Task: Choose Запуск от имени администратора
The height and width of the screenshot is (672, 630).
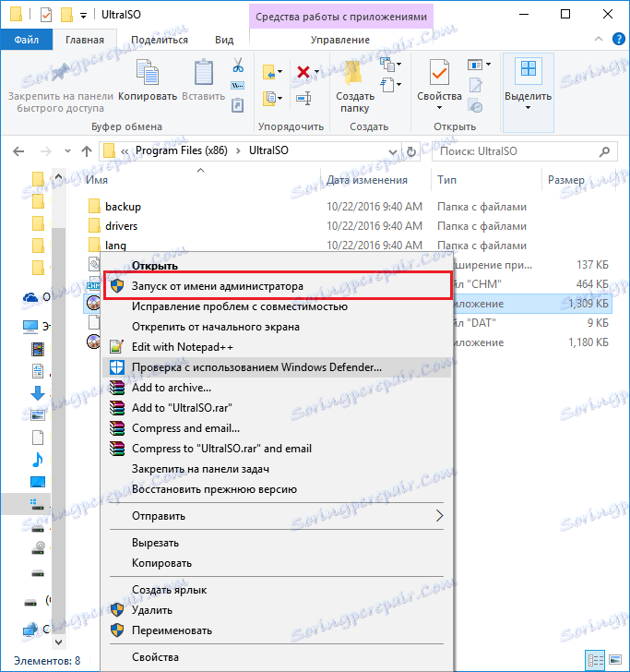Action: coord(278,286)
